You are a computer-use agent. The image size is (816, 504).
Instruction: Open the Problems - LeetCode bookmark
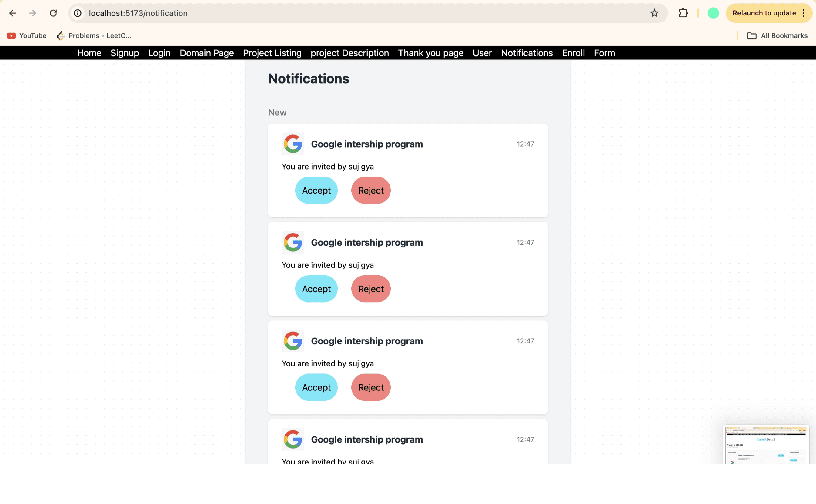tap(94, 36)
